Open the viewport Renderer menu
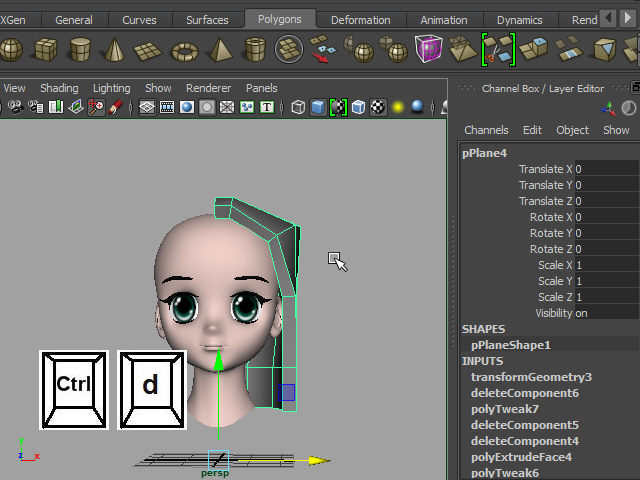This screenshot has width=640, height=480. pos(209,88)
